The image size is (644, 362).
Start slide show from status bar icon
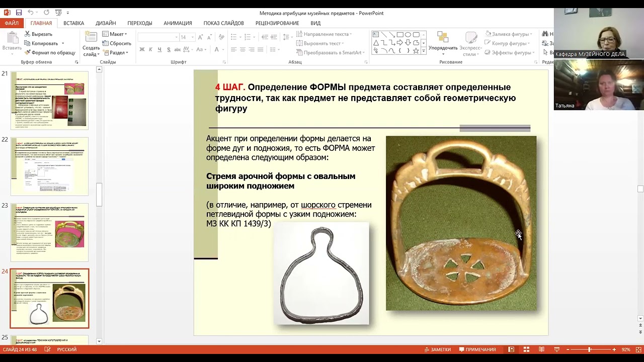click(x=557, y=349)
